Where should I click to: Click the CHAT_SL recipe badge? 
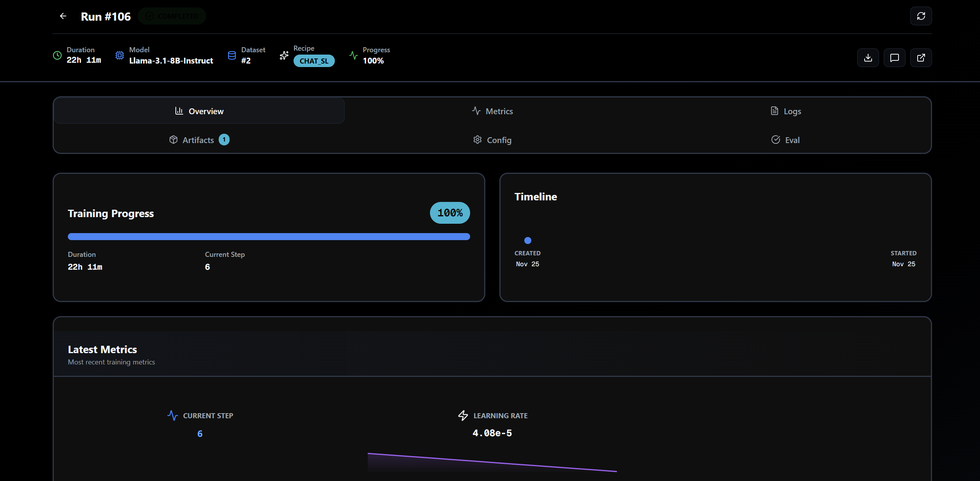tap(314, 61)
